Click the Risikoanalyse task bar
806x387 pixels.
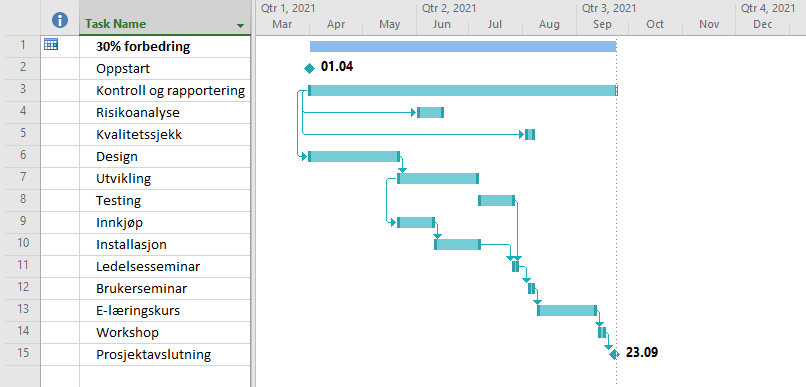click(430, 113)
